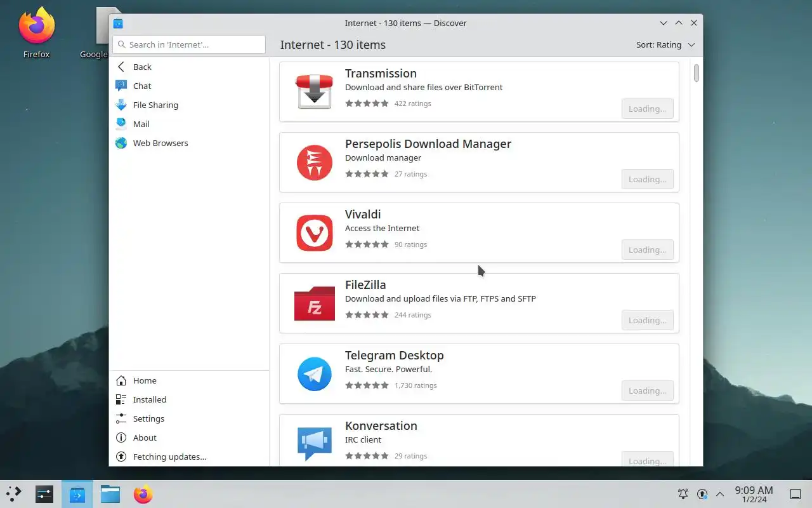This screenshot has height=508, width=812.
Task: Click the 'Persepolis Download Manager' title text
Action: (428, 144)
